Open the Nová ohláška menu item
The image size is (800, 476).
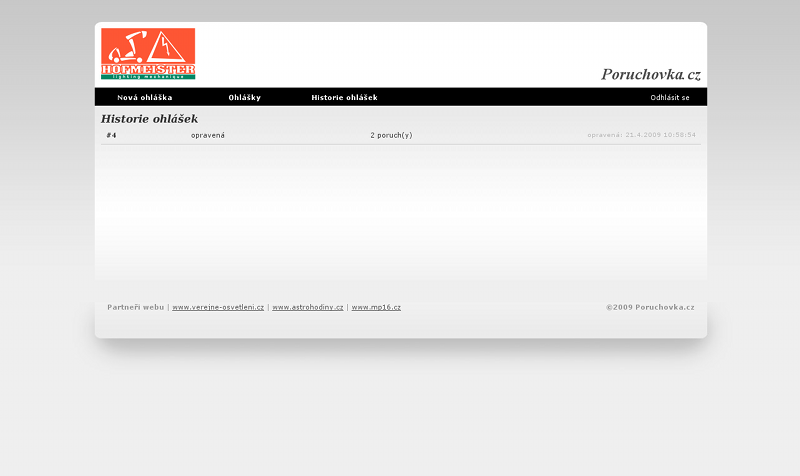(145, 97)
